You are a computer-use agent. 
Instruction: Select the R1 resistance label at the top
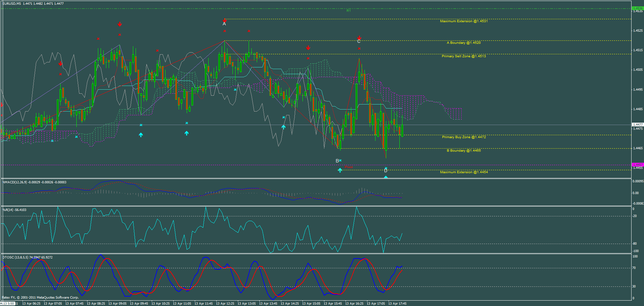click(x=348, y=10)
